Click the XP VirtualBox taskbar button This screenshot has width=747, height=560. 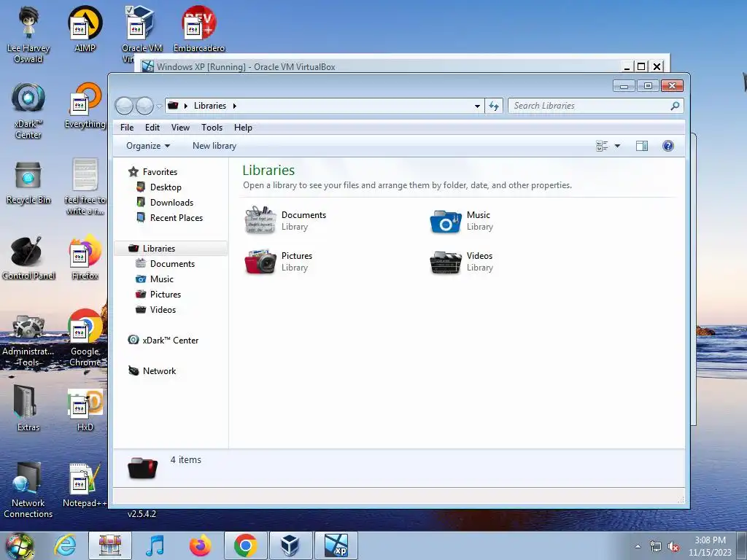coord(336,545)
